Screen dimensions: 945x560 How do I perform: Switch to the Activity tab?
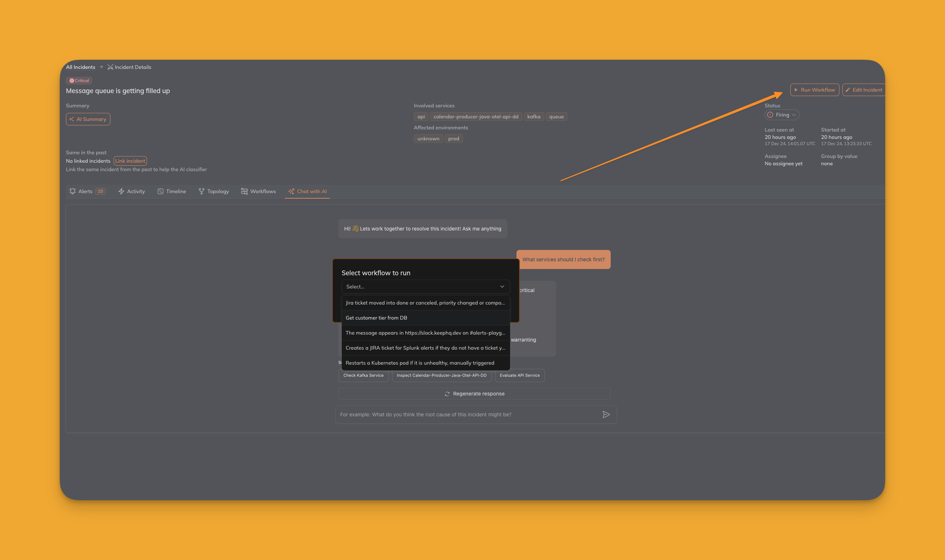tap(132, 191)
